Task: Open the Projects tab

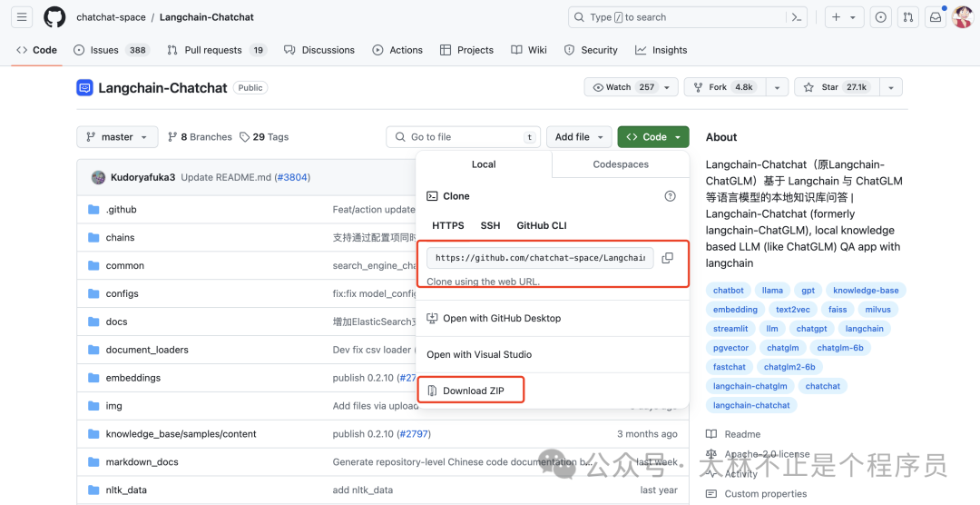Action: 467,50
